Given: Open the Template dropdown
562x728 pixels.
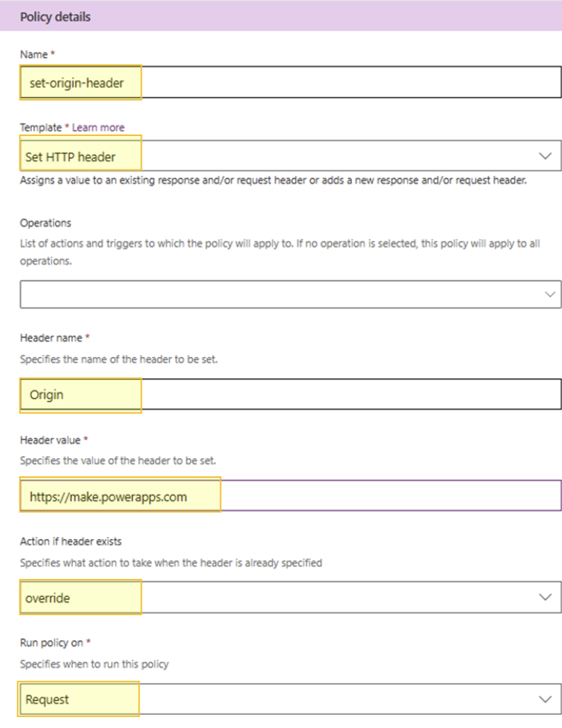Looking at the screenshot, I should point(291,155).
